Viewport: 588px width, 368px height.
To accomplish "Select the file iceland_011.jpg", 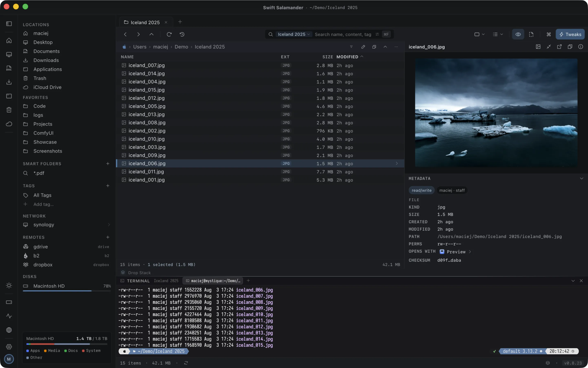I will (x=260, y=172).
